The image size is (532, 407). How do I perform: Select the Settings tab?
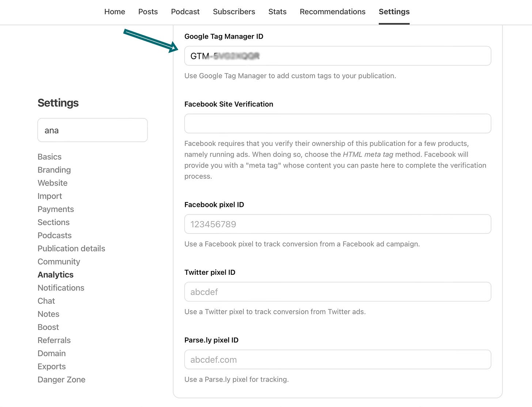tap(394, 12)
